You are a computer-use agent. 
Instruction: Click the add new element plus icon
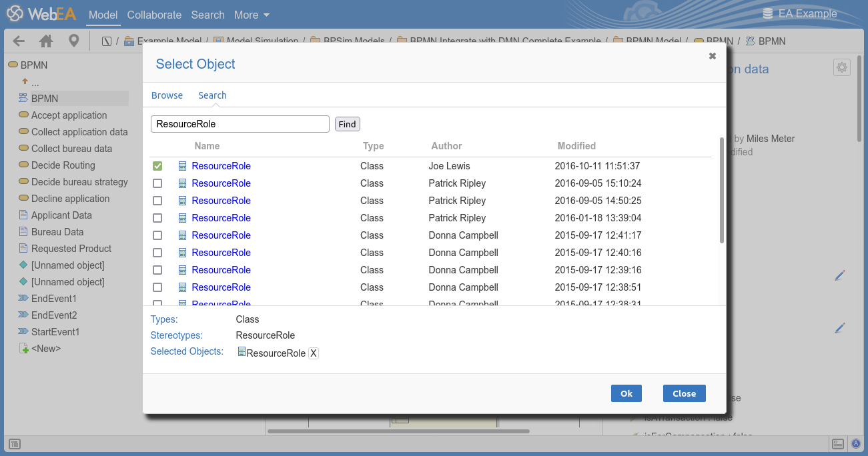pyautogui.click(x=24, y=349)
